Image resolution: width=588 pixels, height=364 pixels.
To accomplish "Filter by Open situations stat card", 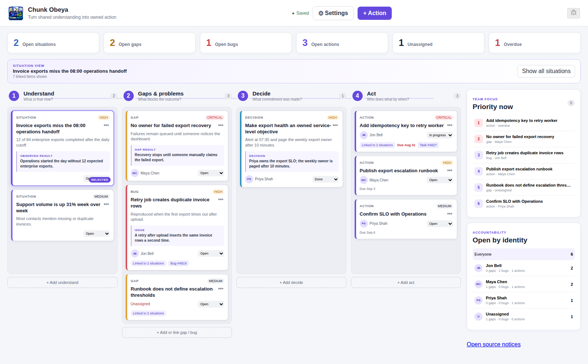I will click(53, 43).
